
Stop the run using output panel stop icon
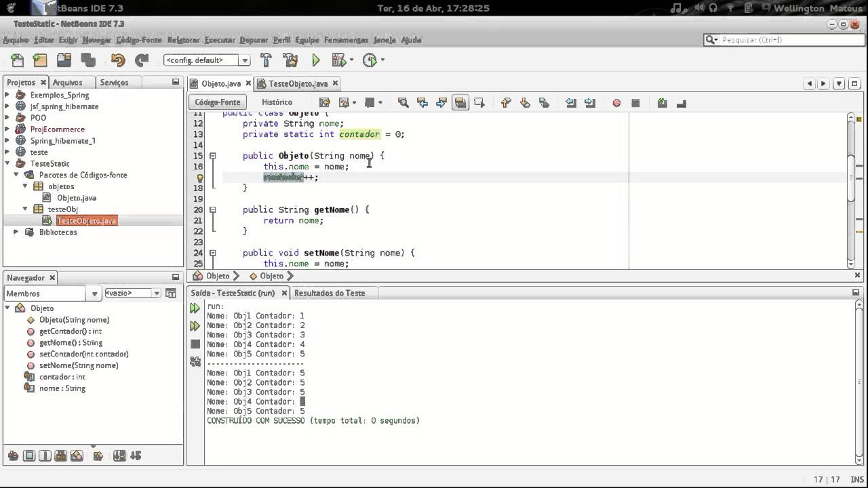(x=195, y=344)
